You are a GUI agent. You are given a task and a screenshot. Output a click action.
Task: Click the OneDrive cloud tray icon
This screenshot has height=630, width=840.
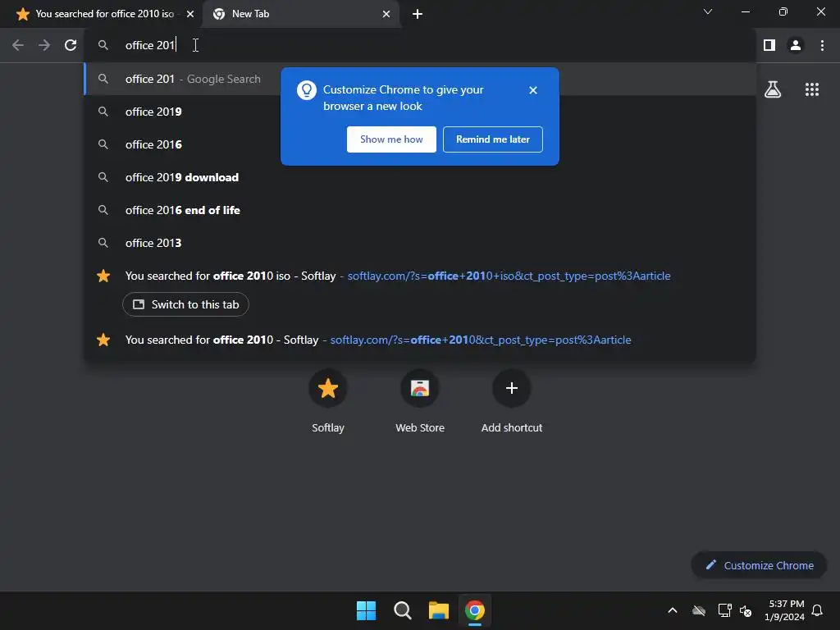coord(699,610)
